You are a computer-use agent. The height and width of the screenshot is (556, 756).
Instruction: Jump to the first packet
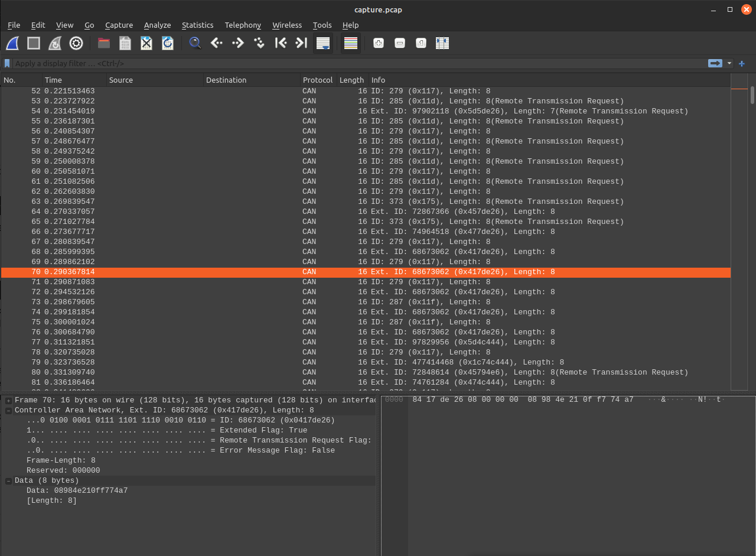pos(281,43)
